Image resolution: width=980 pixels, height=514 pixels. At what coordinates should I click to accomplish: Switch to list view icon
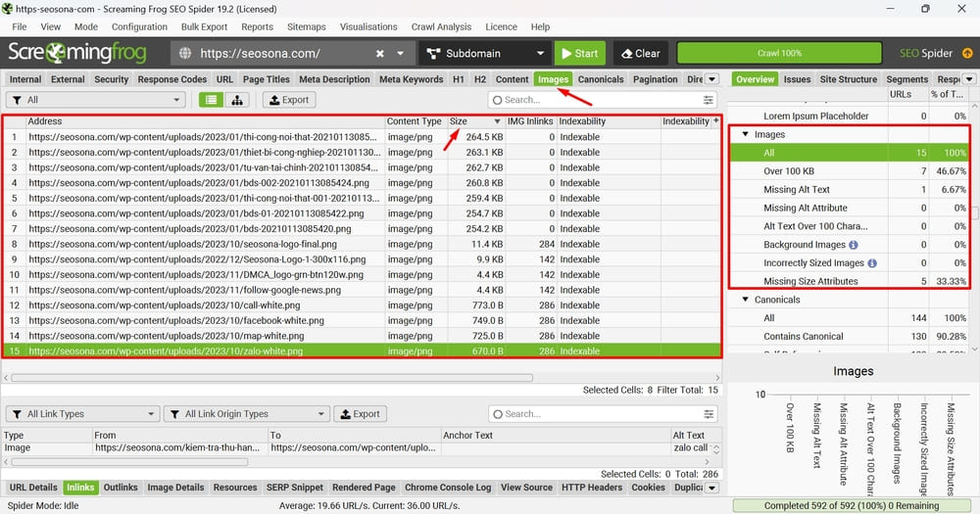coord(212,100)
